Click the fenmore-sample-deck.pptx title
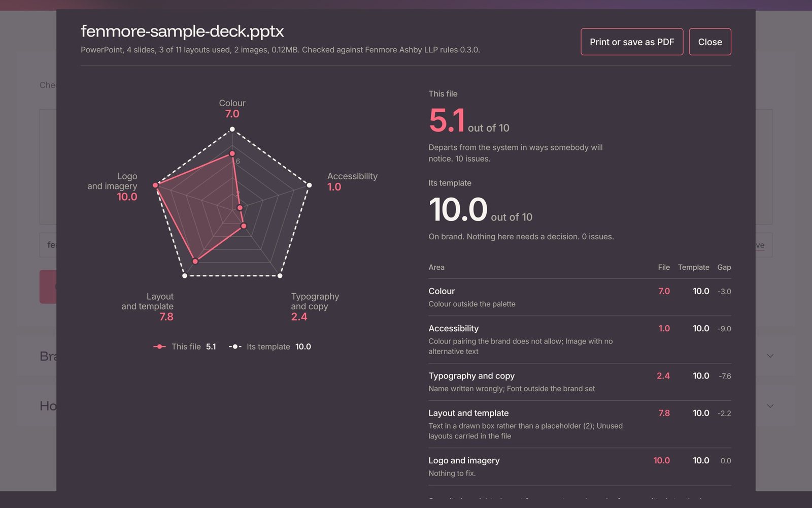Image resolution: width=812 pixels, height=508 pixels. 182,31
